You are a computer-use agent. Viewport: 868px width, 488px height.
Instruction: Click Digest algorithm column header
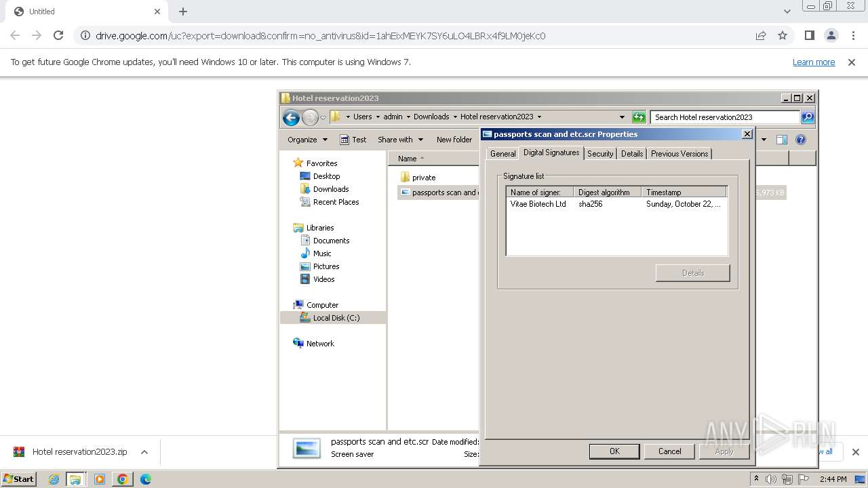(x=607, y=192)
